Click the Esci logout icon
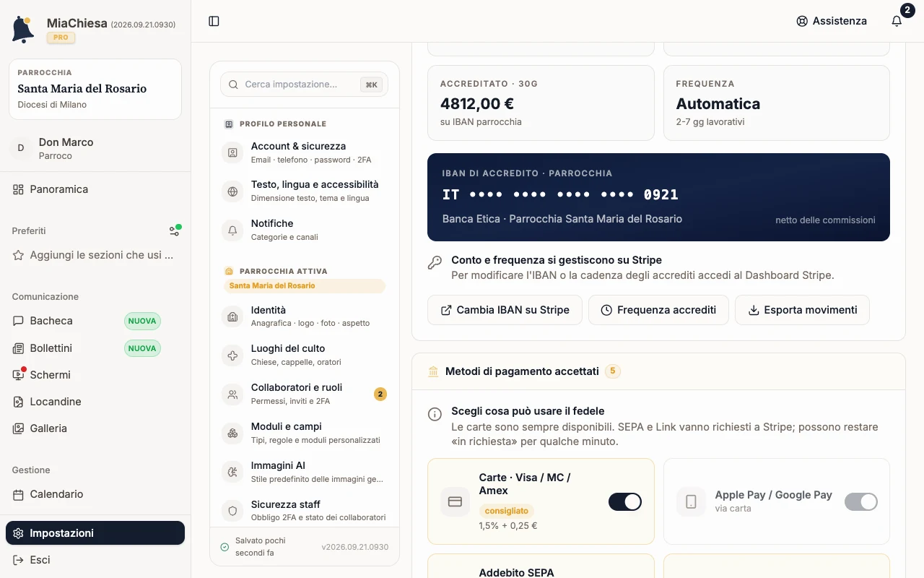This screenshot has height=578, width=924. coord(18,560)
